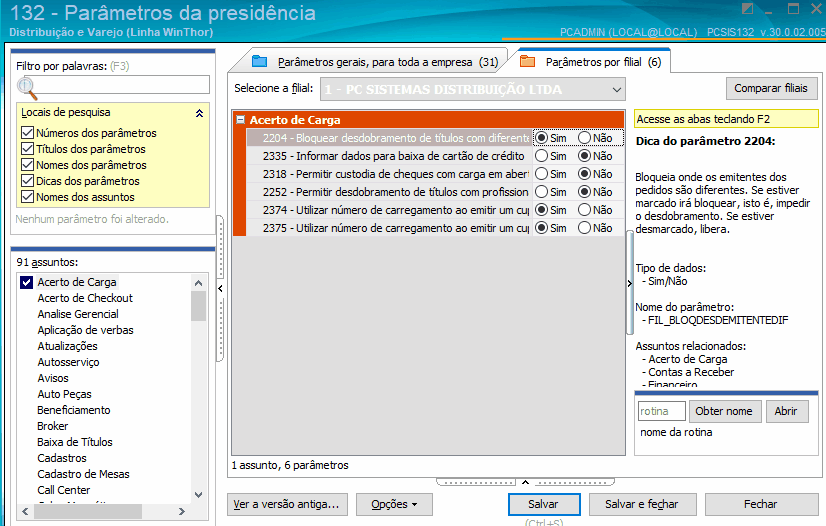The height and width of the screenshot is (526, 826).
Task: Click the magnifier search icon
Action: 27,88
